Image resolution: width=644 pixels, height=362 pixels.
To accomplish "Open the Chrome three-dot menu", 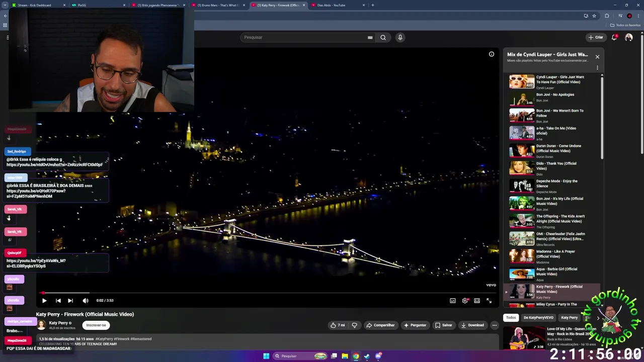I will (x=638, y=16).
